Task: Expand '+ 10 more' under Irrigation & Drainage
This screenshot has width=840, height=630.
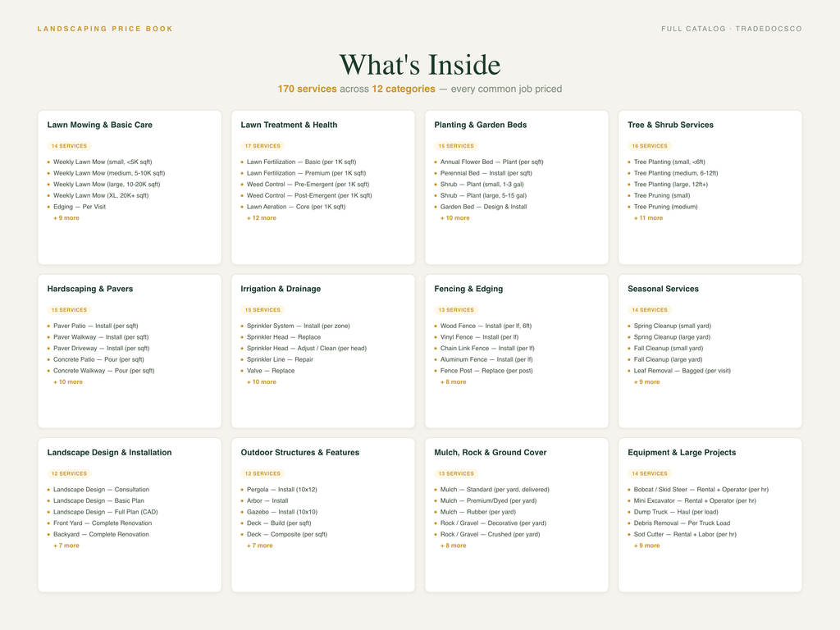Action: coord(262,382)
